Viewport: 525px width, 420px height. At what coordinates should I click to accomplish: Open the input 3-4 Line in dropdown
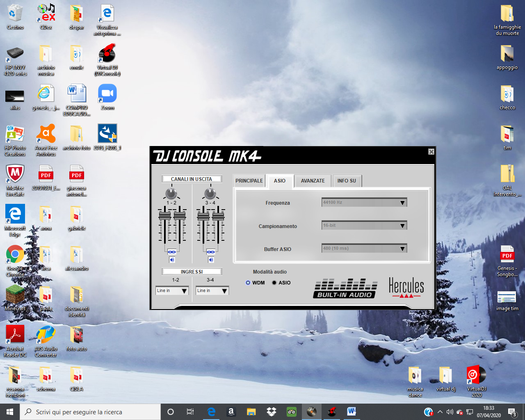(x=212, y=290)
